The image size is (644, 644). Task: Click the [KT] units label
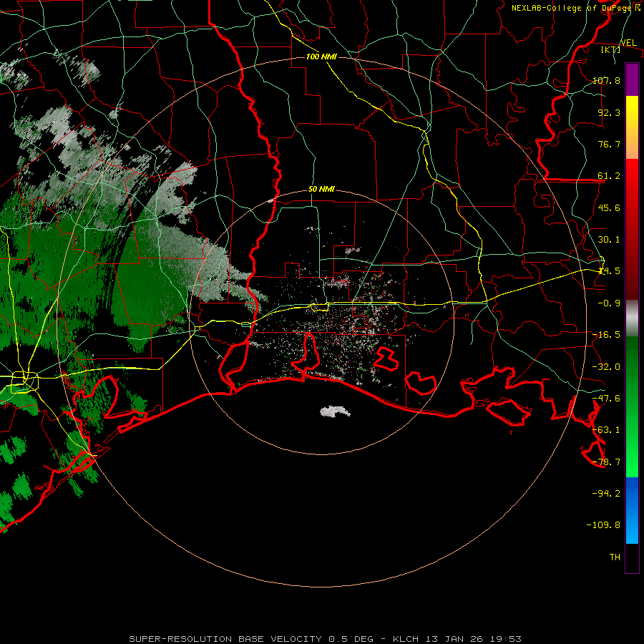click(611, 49)
